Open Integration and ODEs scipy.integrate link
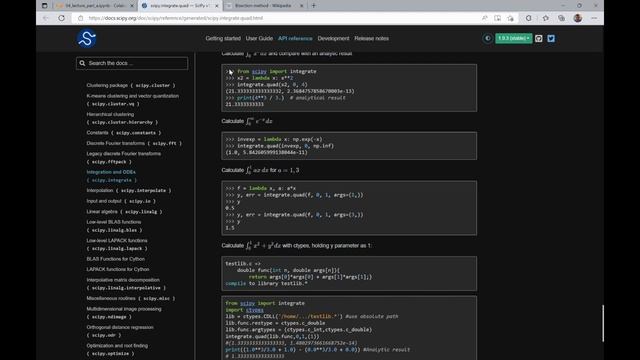The width and height of the screenshot is (640, 360). click(111, 176)
